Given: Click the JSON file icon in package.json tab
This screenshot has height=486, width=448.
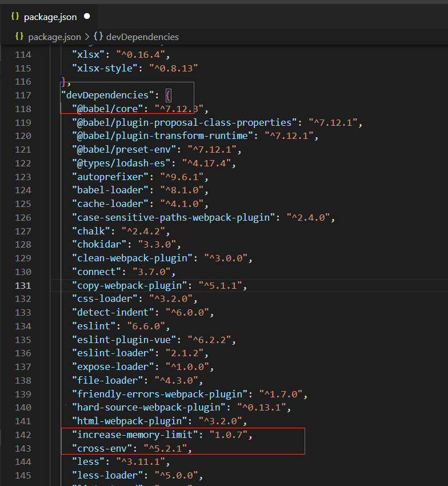Looking at the screenshot, I should [x=15, y=17].
